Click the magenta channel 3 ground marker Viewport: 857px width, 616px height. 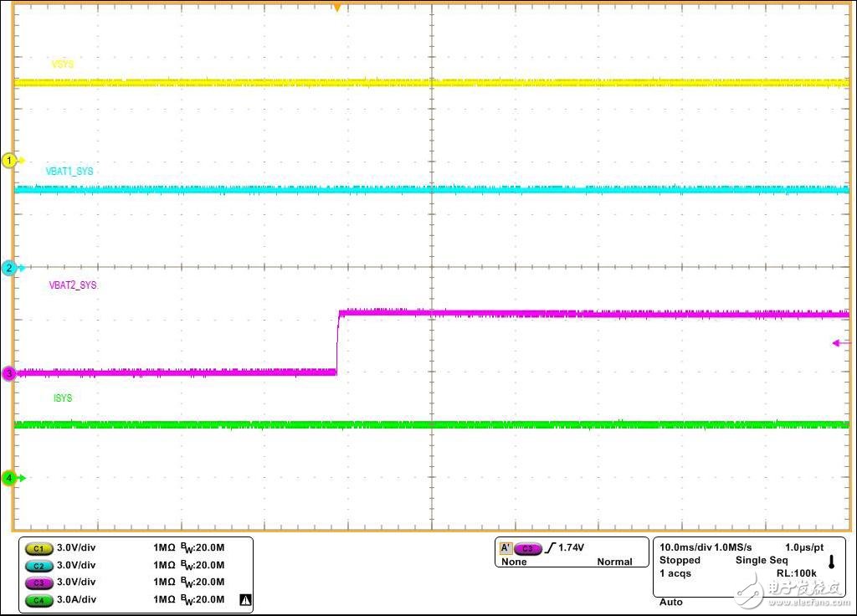pyautogui.click(x=9, y=374)
